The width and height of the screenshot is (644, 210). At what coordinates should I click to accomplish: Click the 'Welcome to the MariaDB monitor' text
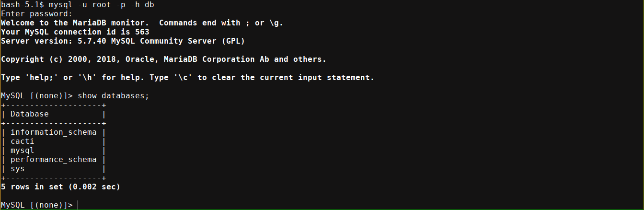75,23
